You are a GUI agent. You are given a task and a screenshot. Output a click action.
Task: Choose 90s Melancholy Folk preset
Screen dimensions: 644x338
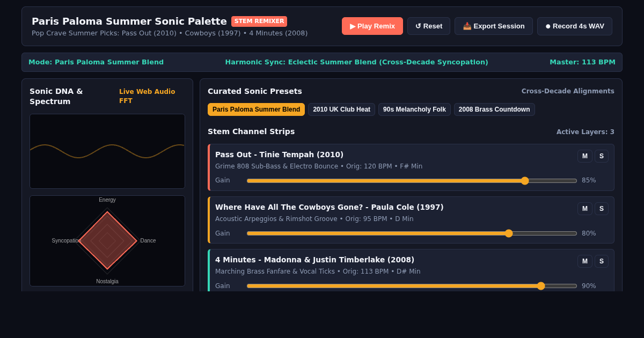(x=414, y=109)
